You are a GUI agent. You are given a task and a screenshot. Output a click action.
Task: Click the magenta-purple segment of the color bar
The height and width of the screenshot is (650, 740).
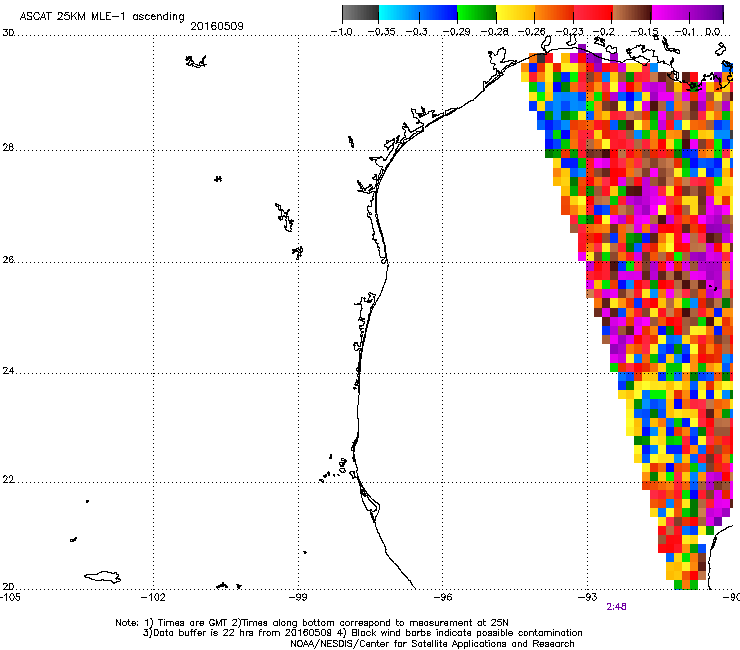688,13
